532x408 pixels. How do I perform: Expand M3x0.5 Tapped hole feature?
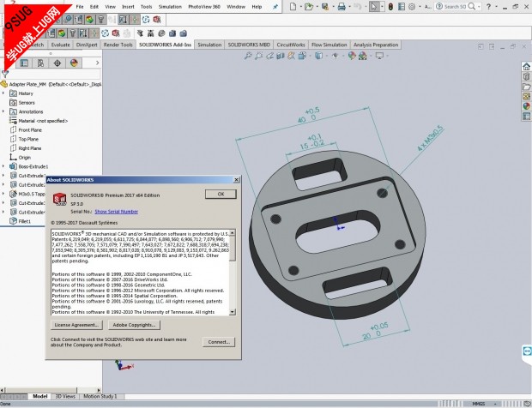click(3, 194)
